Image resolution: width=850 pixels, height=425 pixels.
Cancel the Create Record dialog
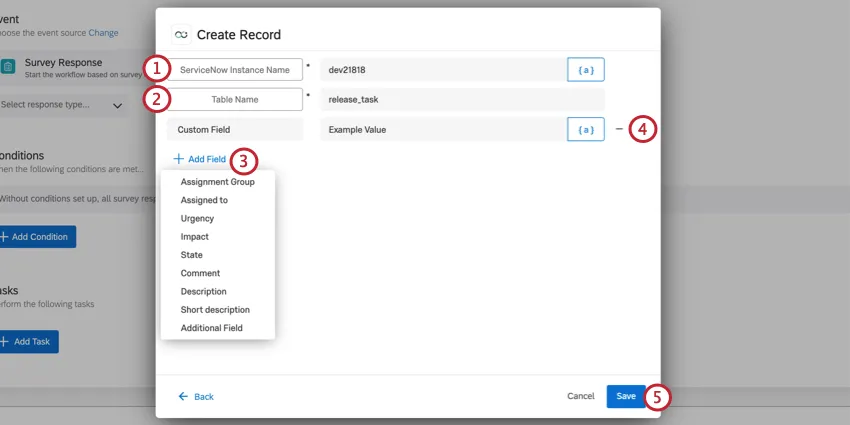click(580, 396)
